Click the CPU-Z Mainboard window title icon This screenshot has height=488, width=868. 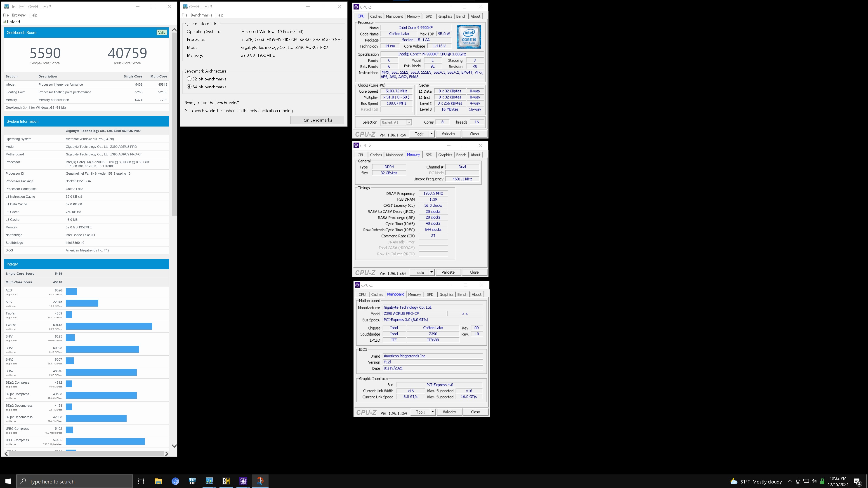(x=357, y=285)
